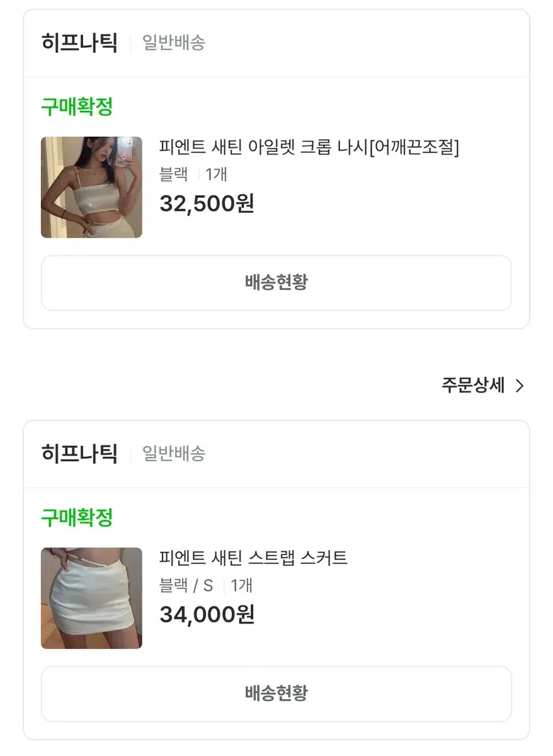Viewport: 553px width, 756px height.
Task: Tap store name 히프나틱 above the crop top
Action: 79,43
